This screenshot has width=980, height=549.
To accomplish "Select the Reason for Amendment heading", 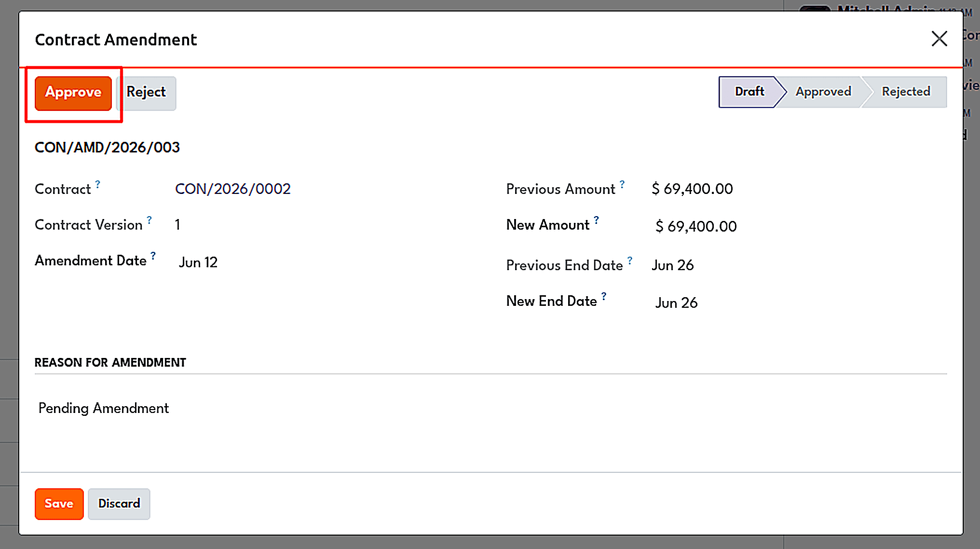I will [110, 362].
